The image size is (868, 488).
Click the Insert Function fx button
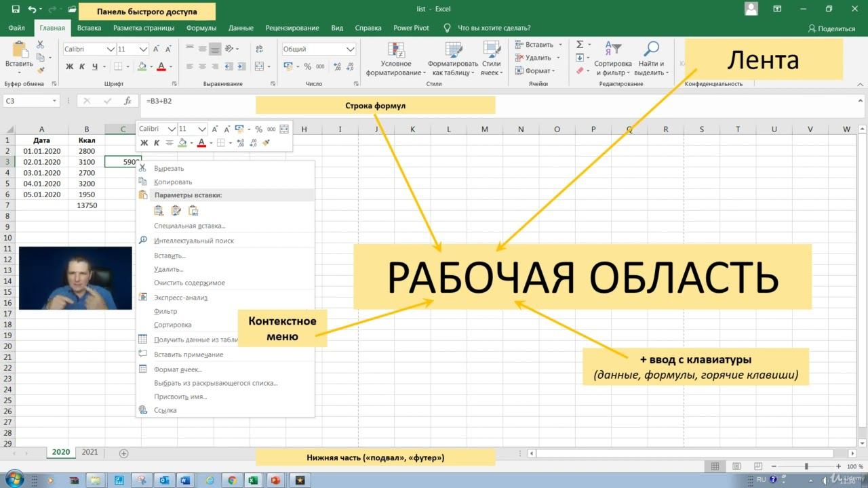[127, 101]
